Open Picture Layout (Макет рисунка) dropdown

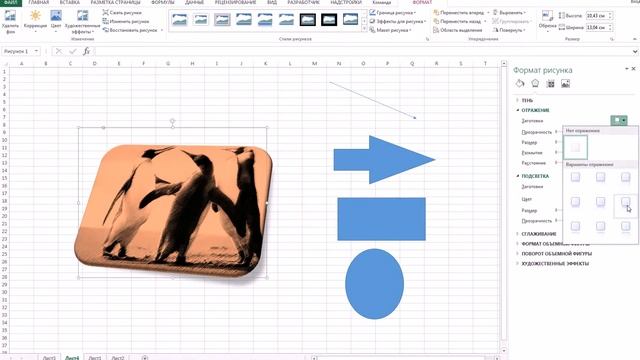click(390, 30)
